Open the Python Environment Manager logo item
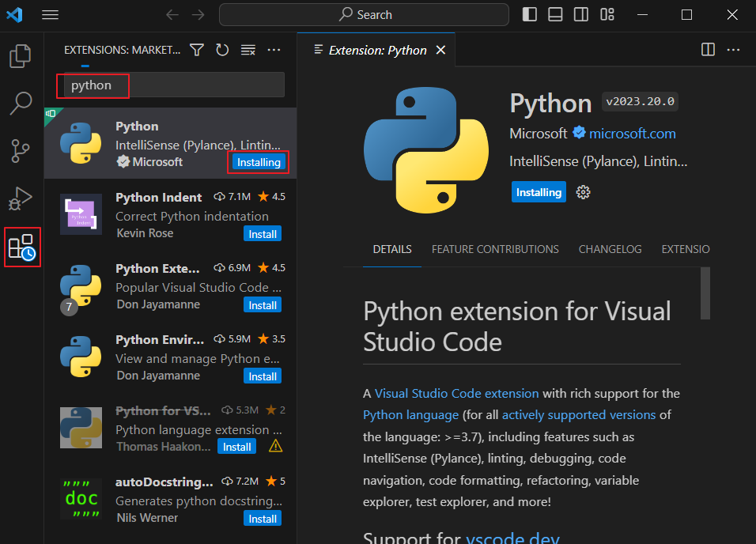Viewport: 756px width, 544px height. click(81, 357)
